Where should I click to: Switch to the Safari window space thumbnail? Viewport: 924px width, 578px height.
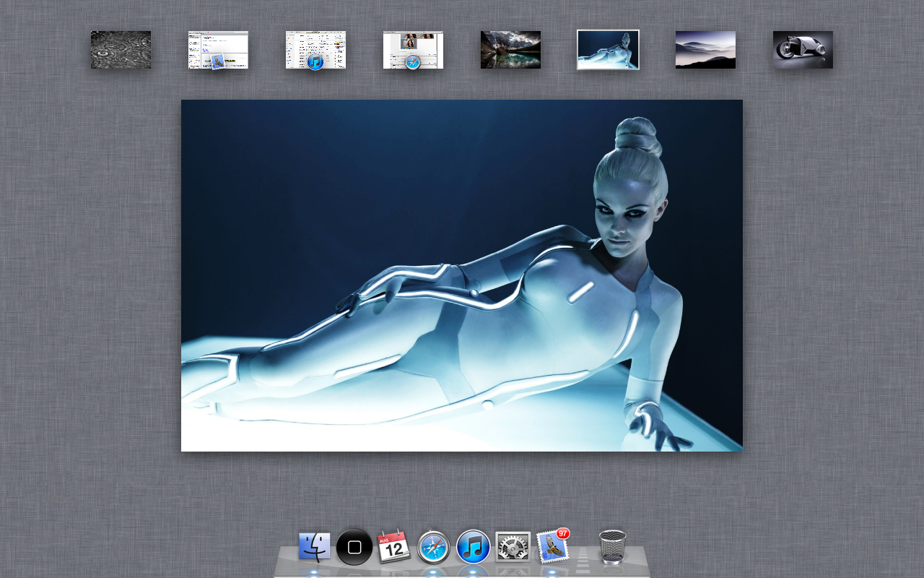[413, 50]
